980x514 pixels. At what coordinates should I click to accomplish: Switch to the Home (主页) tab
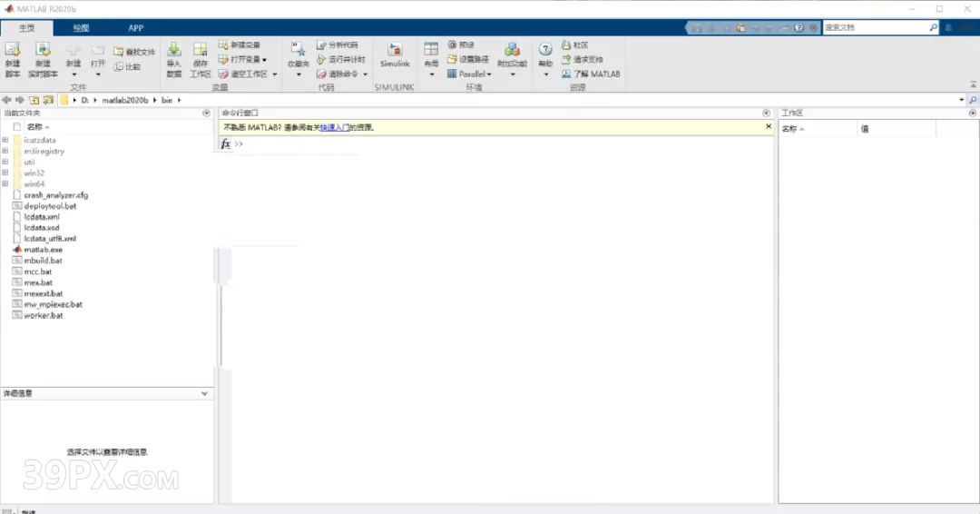tap(27, 28)
